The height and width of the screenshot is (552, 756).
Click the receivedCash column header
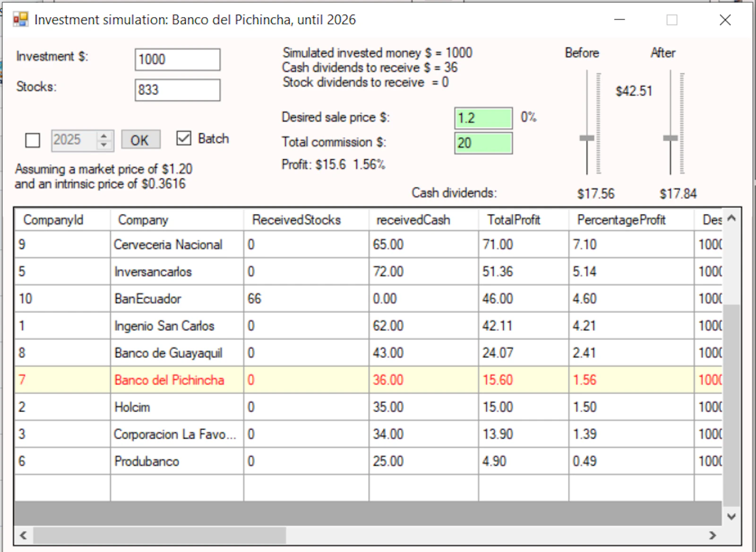(x=423, y=220)
